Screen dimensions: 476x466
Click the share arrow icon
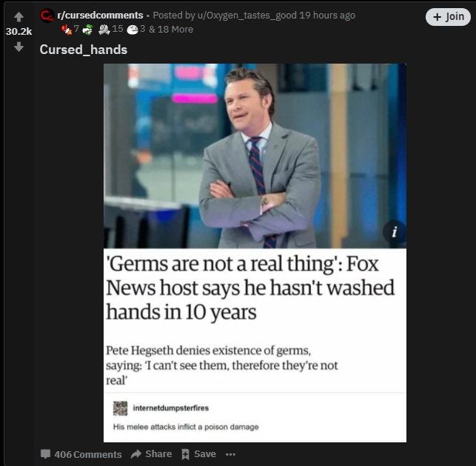(136, 454)
